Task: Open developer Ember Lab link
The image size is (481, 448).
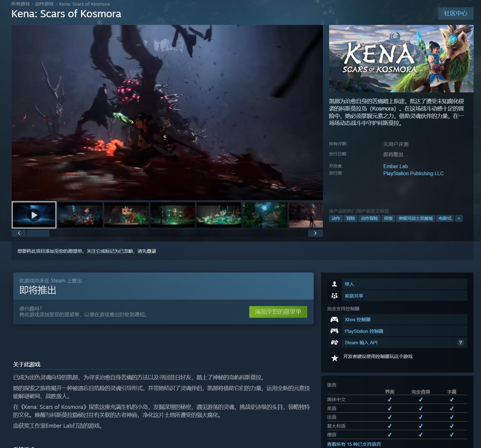Action: 395,166
